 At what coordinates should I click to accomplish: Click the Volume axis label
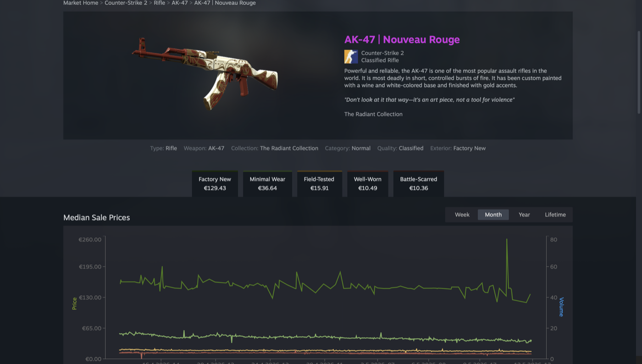click(x=561, y=307)
